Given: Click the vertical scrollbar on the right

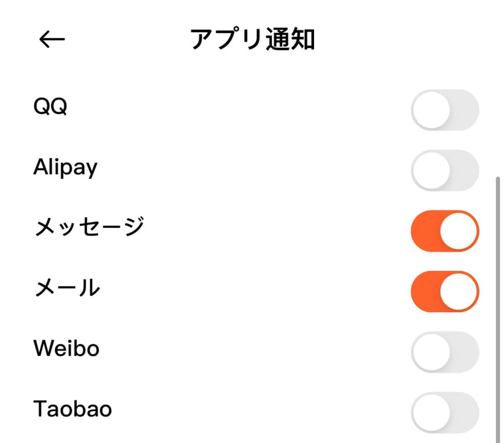Looking at the screenshot, I should click(x=498, y=303).
